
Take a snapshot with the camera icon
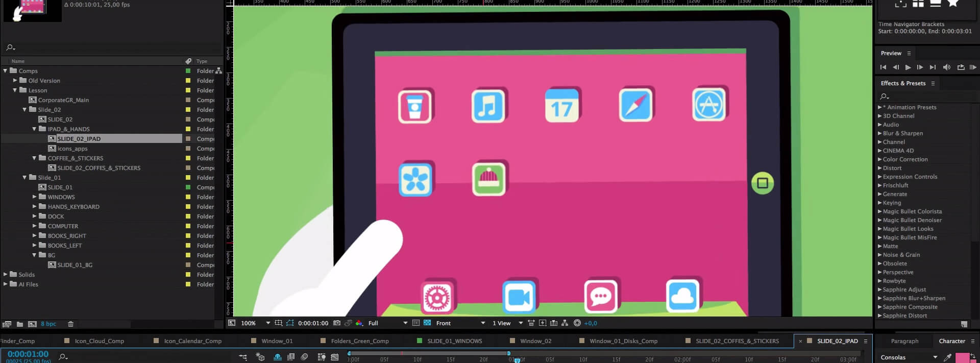(337, 323)
